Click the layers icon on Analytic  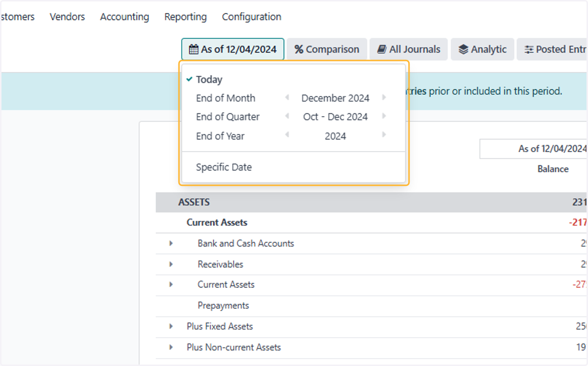(463, 49)
